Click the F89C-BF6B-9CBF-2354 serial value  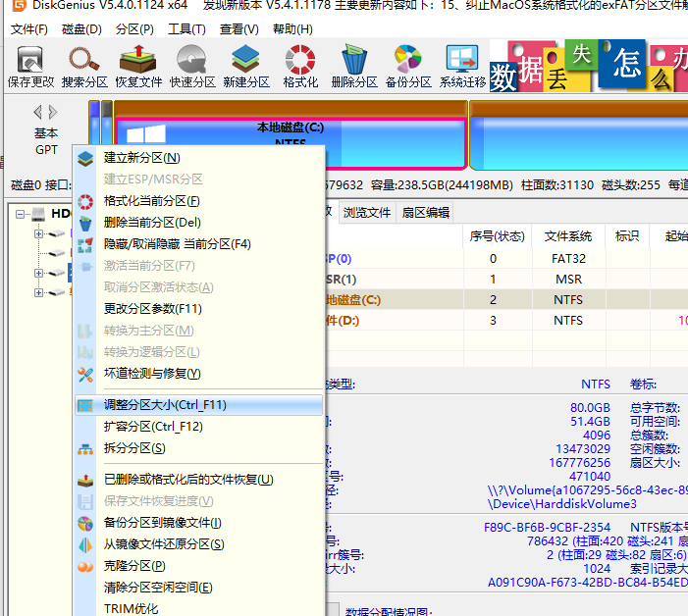[x=547, y=527]
